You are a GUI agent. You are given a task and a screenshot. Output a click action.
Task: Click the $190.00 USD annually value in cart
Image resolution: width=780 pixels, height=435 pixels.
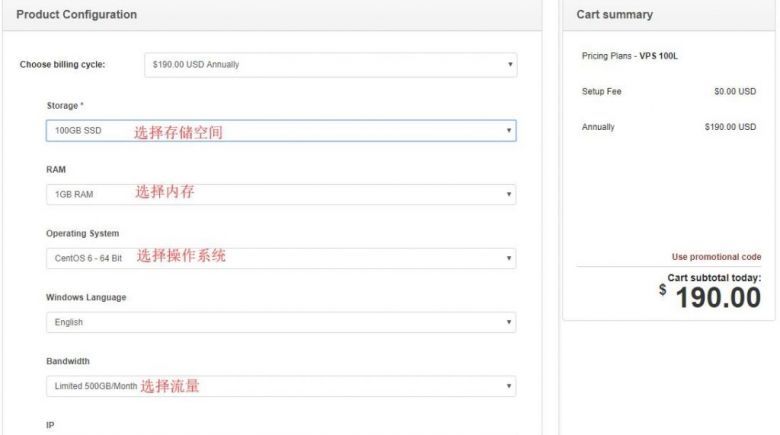pyautogui.click(x=730, y=127)
